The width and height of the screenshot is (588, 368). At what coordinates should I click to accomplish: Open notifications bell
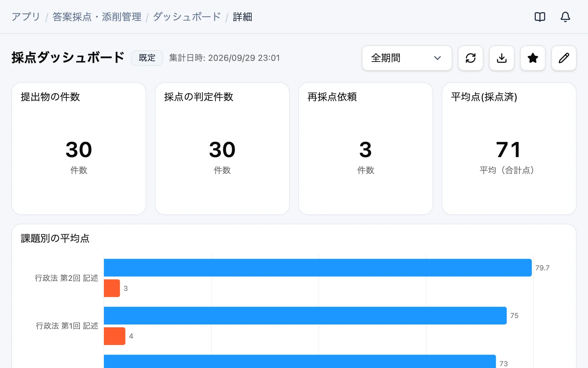565,17
